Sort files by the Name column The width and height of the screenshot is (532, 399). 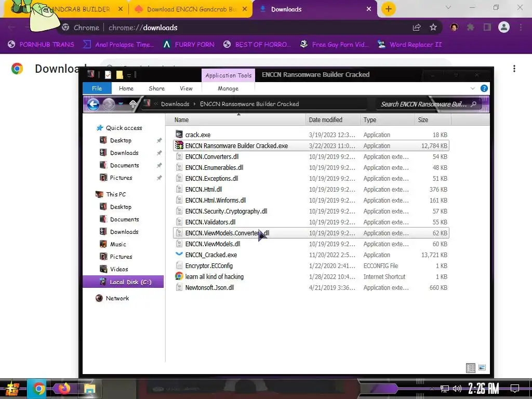181,120
